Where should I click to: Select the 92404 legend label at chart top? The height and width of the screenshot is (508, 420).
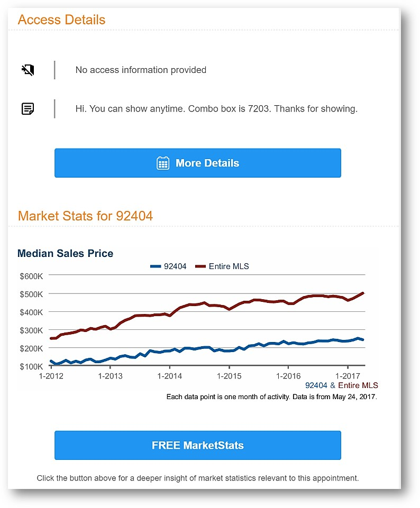(x=175, y=266)
